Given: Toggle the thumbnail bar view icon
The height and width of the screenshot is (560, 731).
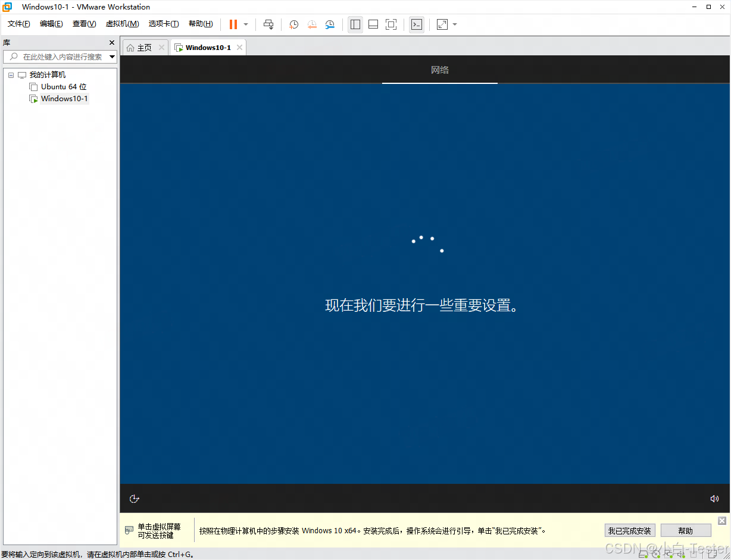Looking at the screenshot, I should click(373, 24).
